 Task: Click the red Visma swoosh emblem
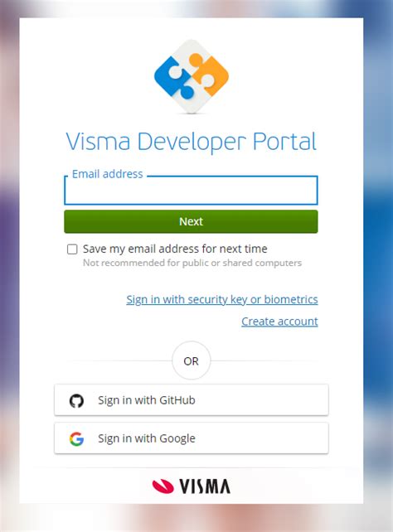[x=163, y=486]
